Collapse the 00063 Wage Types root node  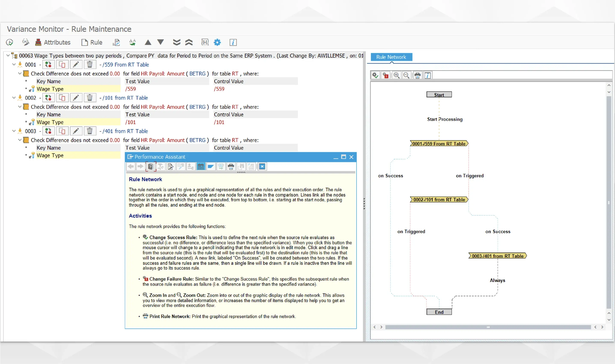(8, 55)
